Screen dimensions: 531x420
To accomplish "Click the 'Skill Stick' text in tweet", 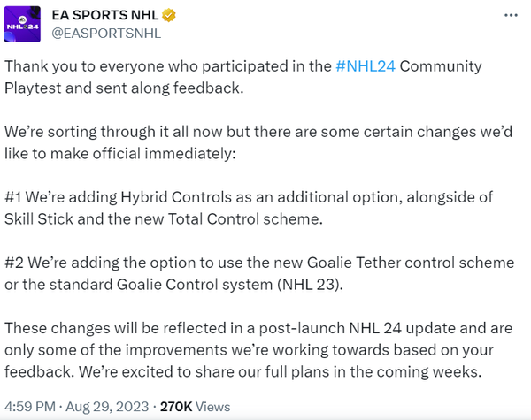I will coord(39,219).
